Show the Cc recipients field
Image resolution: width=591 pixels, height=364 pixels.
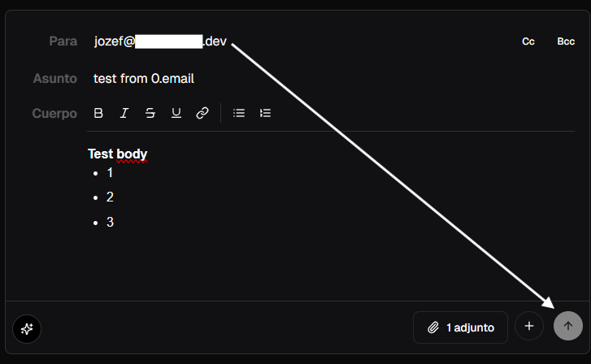tap(528, 41)
